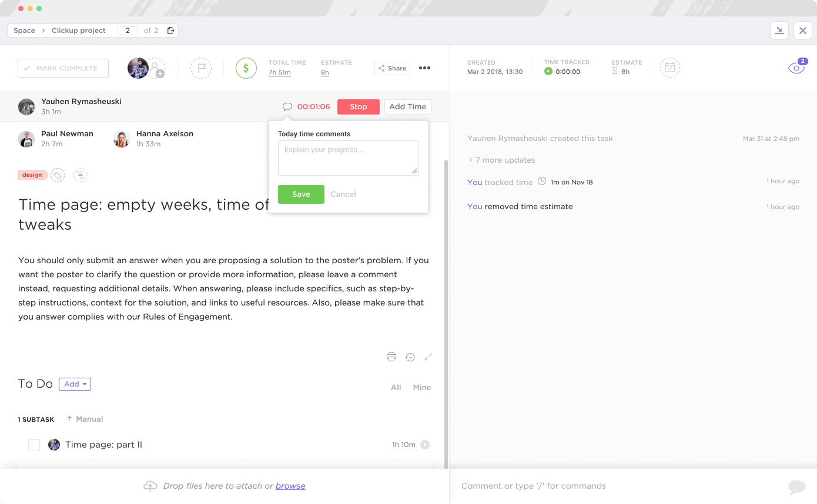Open the Add dropdown next to To Do
This screenshot has height=504, width=817.
[x=75, y=384]
